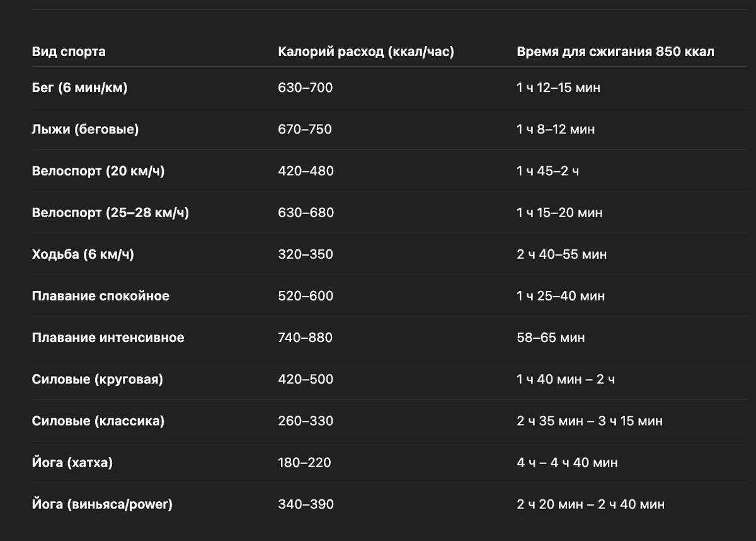The image size is (756, 541).
Task: Click the "Калорий расход (ккал/час)" header
Action: click(x=366, y=52)
